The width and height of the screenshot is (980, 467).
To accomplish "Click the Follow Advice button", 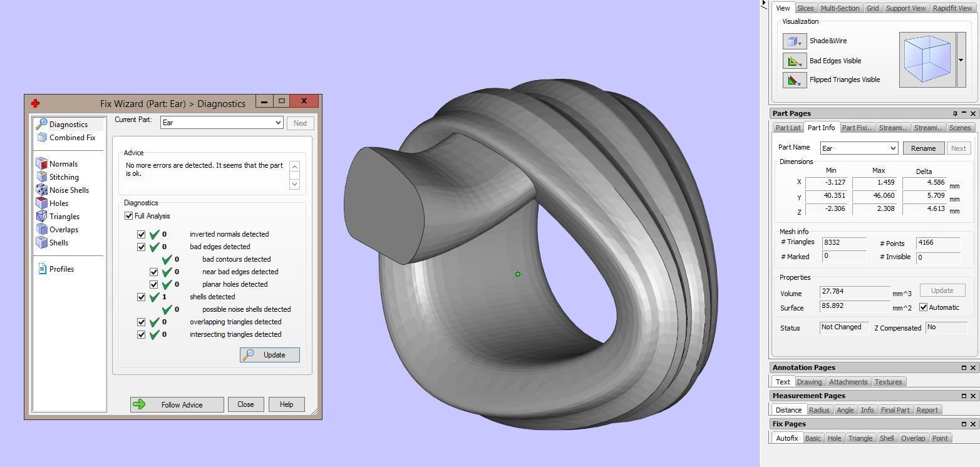I will point(177,405).
